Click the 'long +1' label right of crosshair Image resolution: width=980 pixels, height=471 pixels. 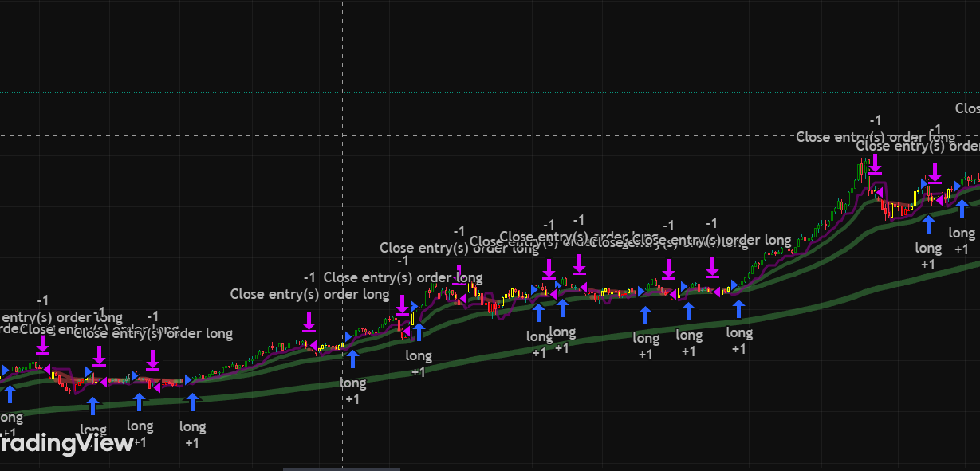(x=352, y=391)
